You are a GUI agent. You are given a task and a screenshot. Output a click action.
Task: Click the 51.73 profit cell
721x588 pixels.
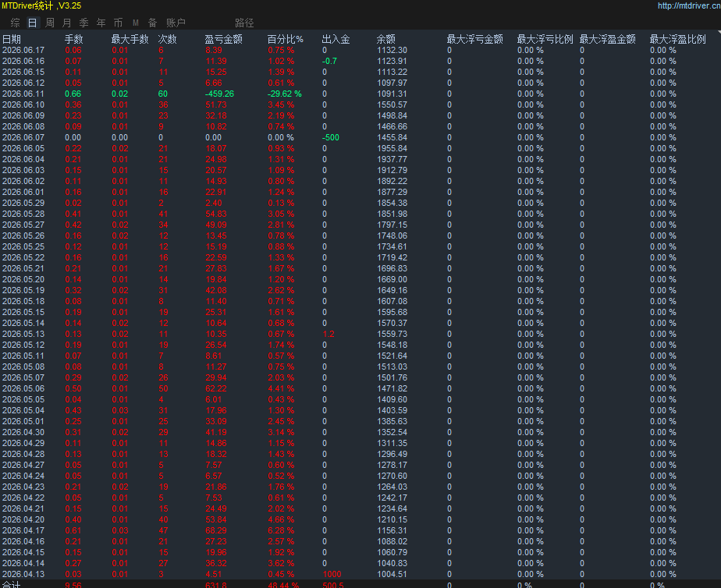coord(216,104)
